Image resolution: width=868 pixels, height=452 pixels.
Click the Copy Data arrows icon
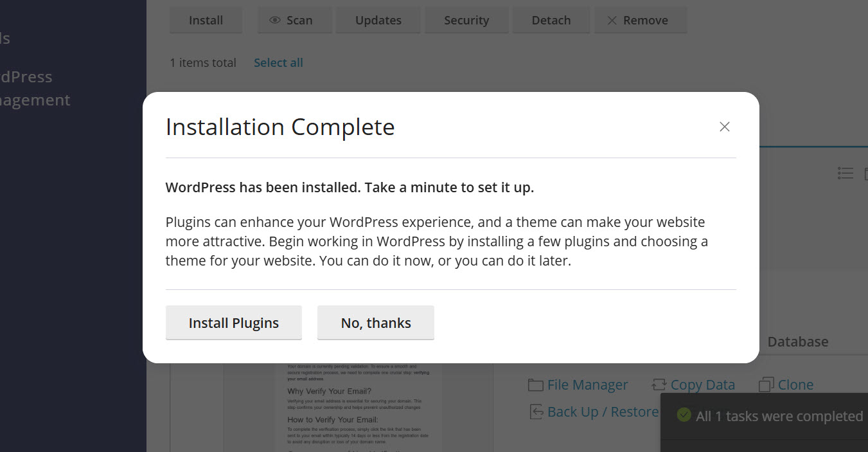659,385
